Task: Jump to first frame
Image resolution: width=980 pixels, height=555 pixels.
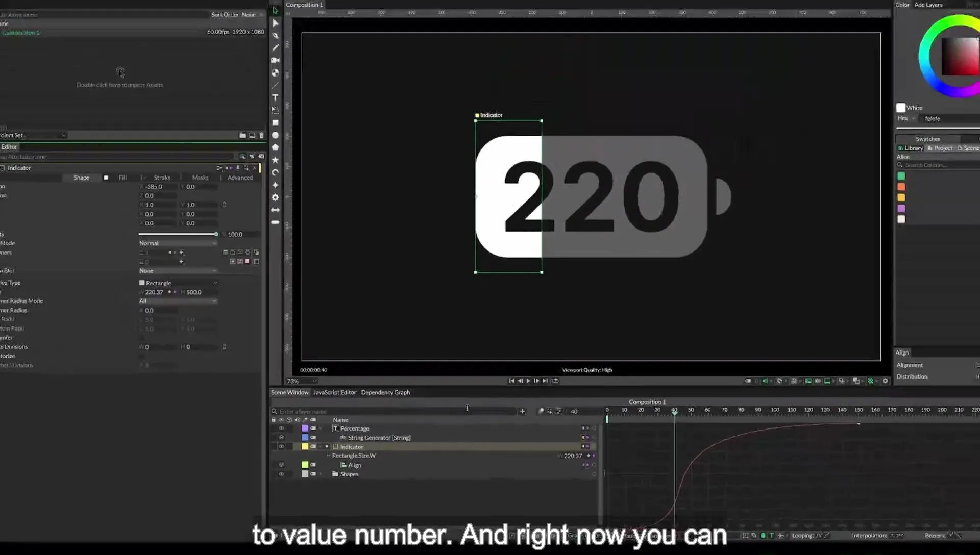Action: click(511, 381)
